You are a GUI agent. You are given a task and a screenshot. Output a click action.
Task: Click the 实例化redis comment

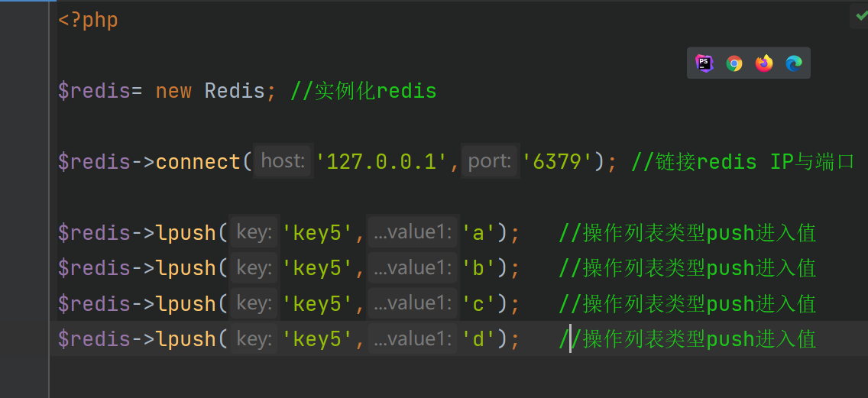point(364,92)
